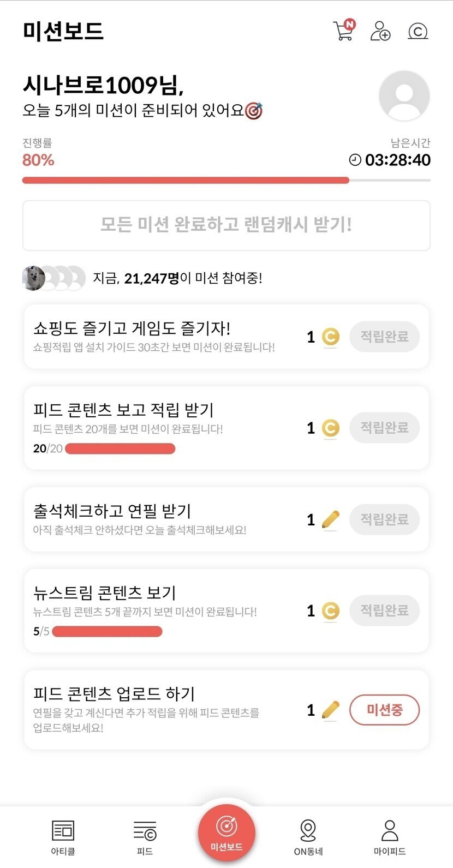Tap pencil icon on 피드 콘텐츠 업로드 하기
This screenshot has height=868, width=453.
pos(330,710)
